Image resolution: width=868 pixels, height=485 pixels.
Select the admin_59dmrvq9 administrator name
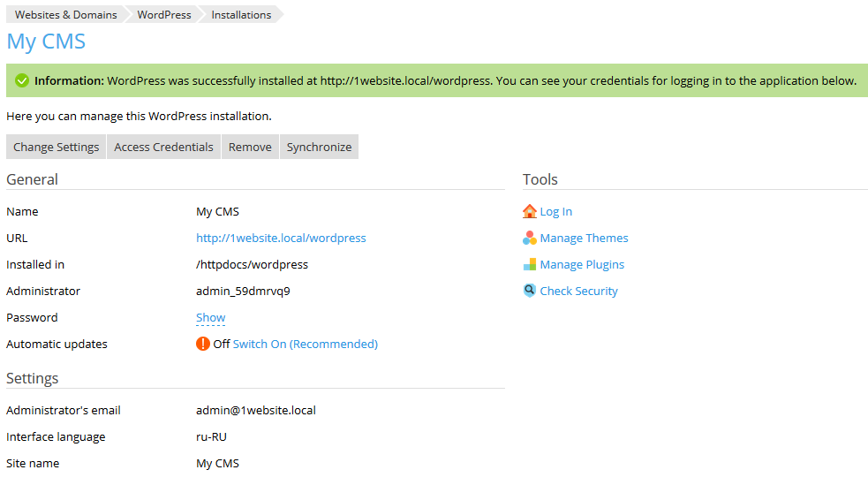tap(243, 292)
